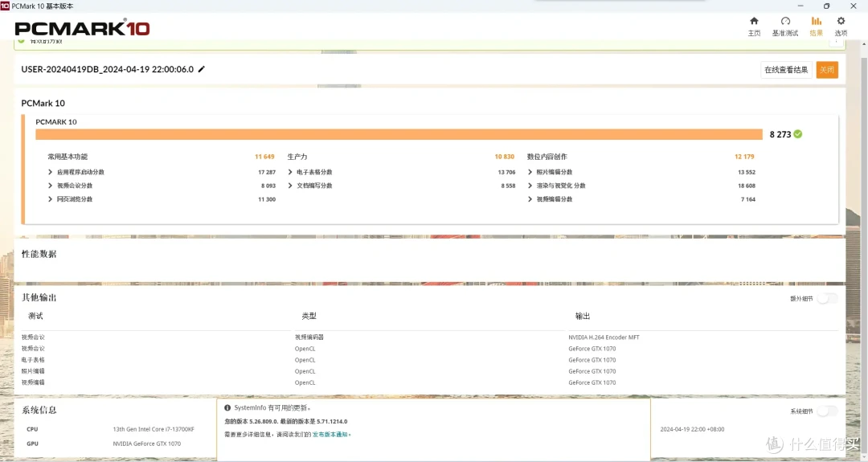Click the 视频编码器 type cell
The image size is (868, 462).
pos(309,337)
